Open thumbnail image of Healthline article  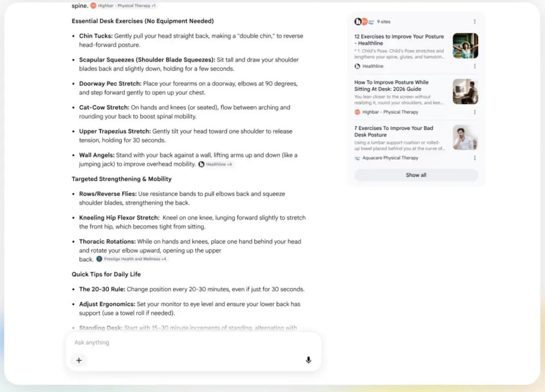(465, 46)
